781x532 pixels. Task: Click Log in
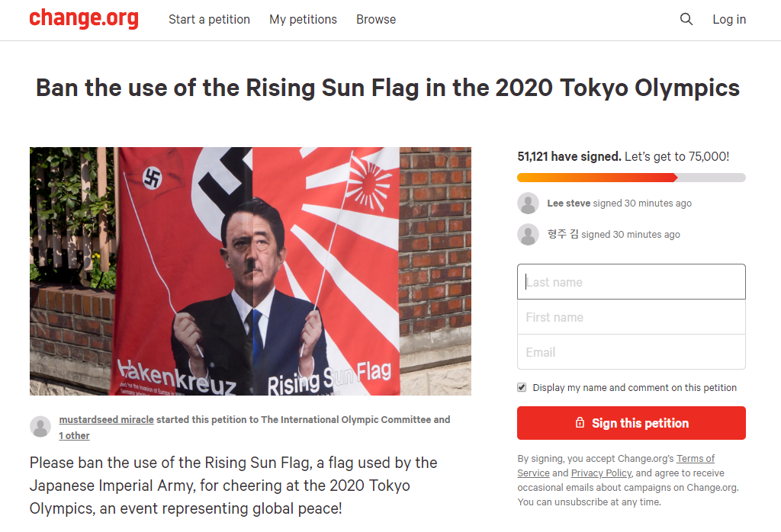(x=729, y=19)
